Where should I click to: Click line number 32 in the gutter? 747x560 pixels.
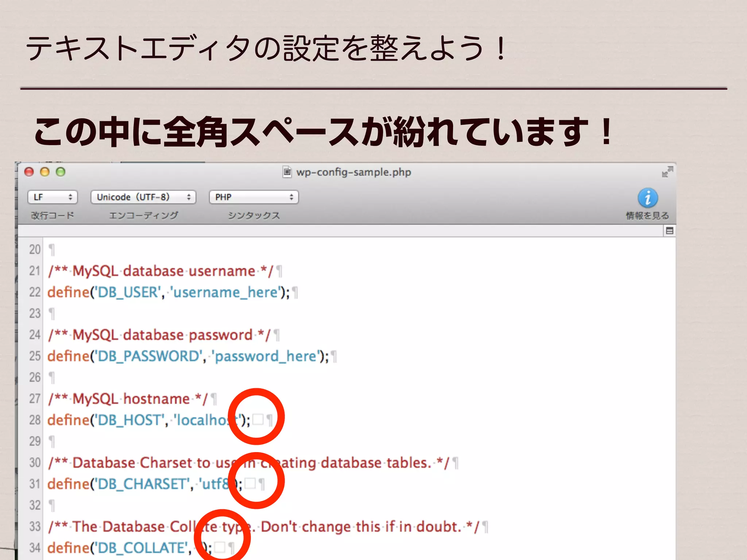click(x=35, y=505)
